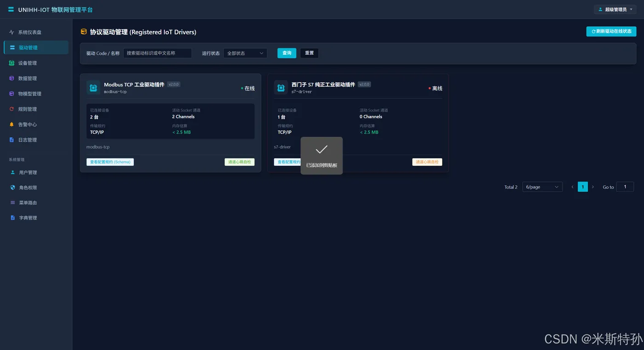The height and width of the screenshot is (350, 644).
Task: Select the 菜单路由 menu item
Action: point(36,203)
